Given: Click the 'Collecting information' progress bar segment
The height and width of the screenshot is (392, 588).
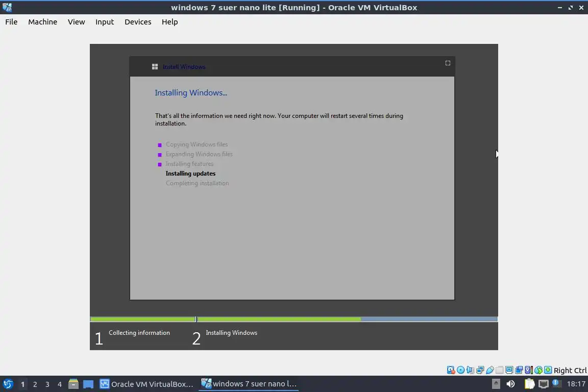Looking at the screenshot, I should click(x=143, y=319).
